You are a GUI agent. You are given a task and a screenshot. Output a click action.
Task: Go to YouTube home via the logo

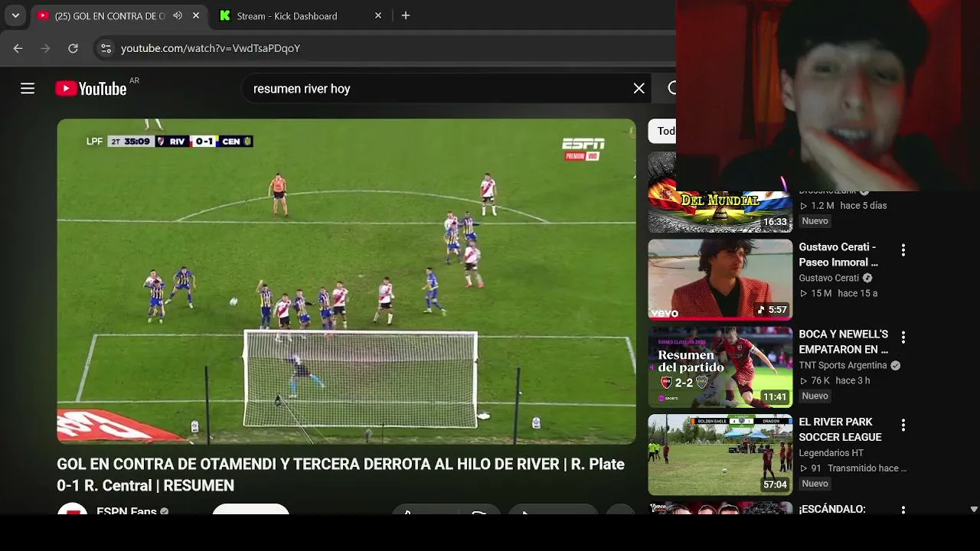[91, 89]
